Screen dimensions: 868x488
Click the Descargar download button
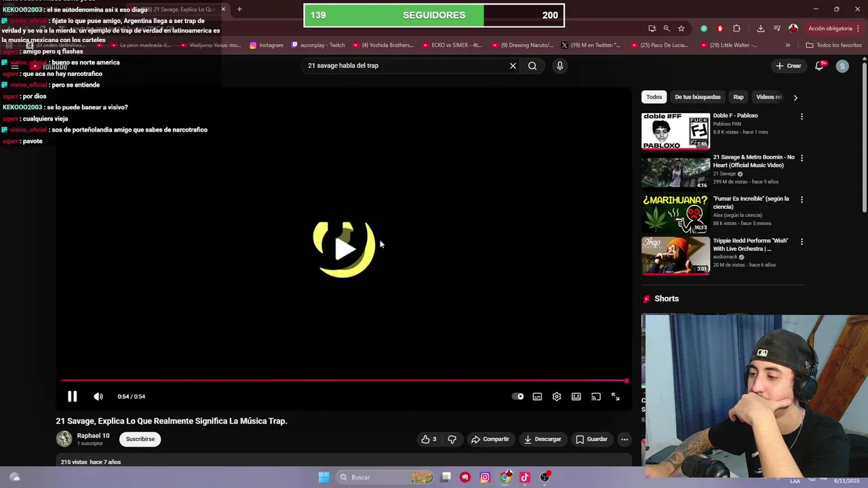pyautogui.click(x=542, y=439)
